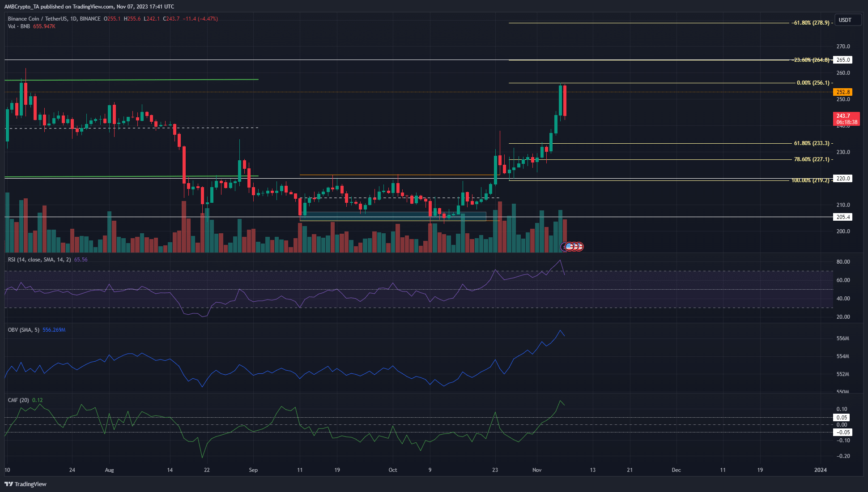Click the orange 252.8 price tag

843,92
